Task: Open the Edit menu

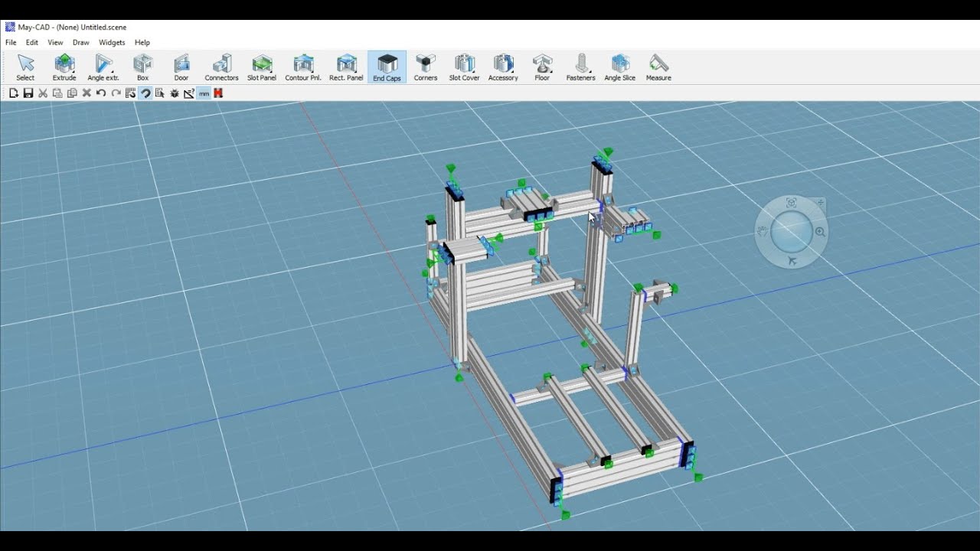Action: pos(32,43)
